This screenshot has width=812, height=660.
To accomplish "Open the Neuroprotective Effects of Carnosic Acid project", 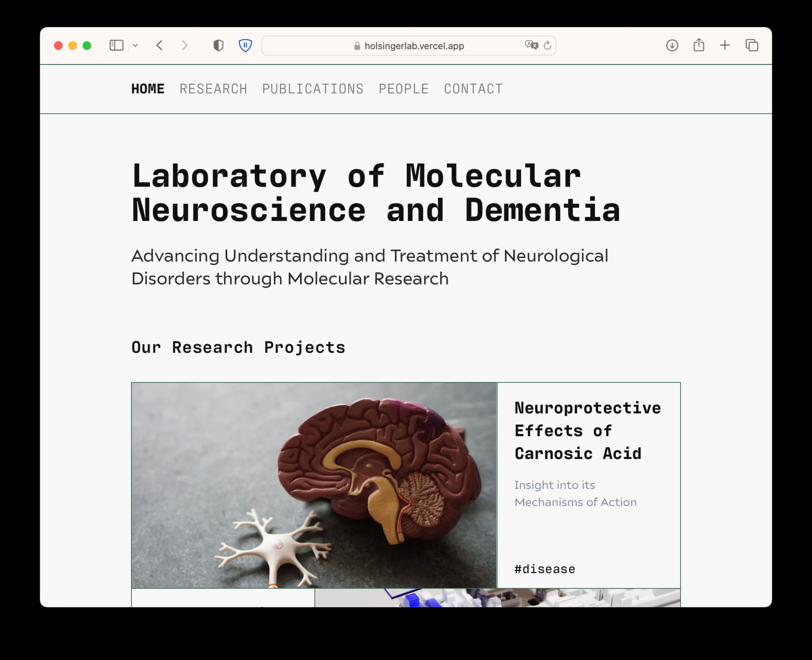I will coord(587,431).
